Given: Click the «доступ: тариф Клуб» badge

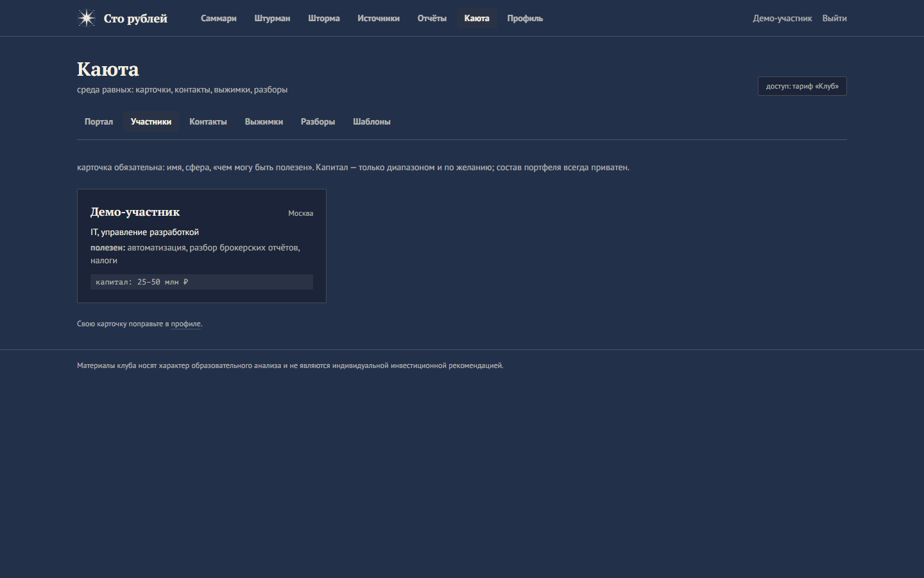Looking at the screenshot, I should click(802, 86).
